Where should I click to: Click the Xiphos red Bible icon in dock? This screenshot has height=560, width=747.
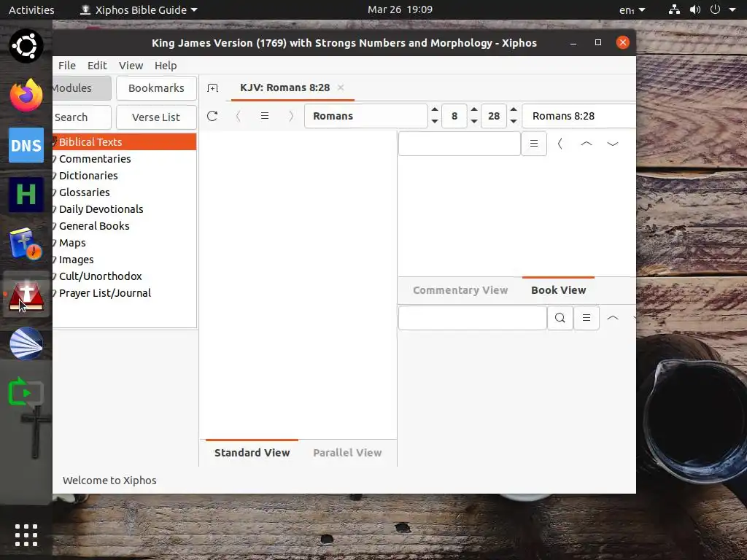point(26,295)
